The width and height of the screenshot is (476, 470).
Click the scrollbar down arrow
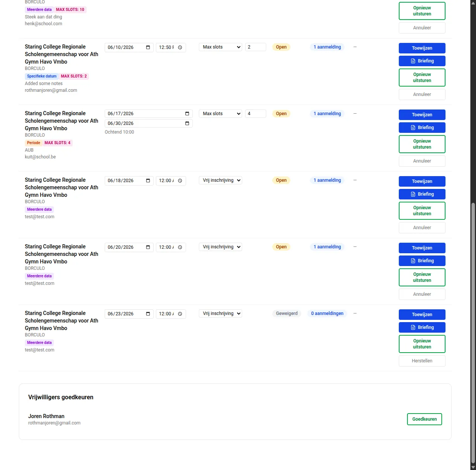(473, 467)
